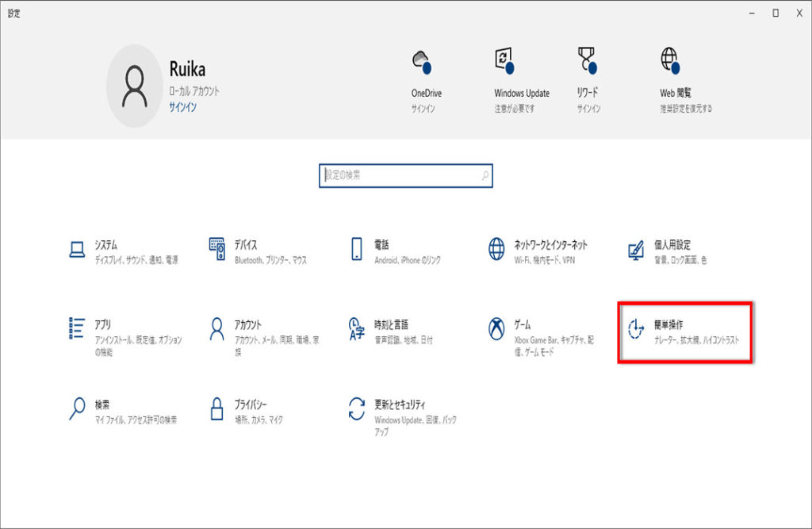This screenshot has height=529, width=812.
Task: Open the デバイス settings icon
Action: pos(217,249)
